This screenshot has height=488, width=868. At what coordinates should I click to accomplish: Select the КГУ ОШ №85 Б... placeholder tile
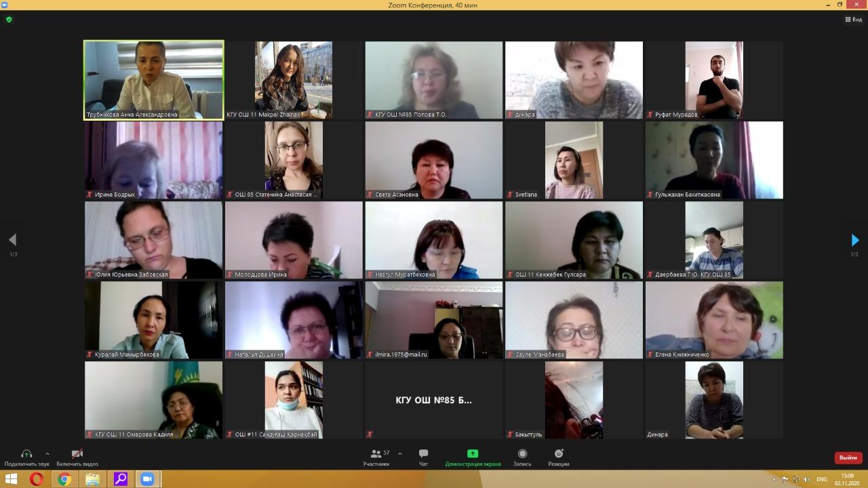pyautogui.click(x=434, y=400)
